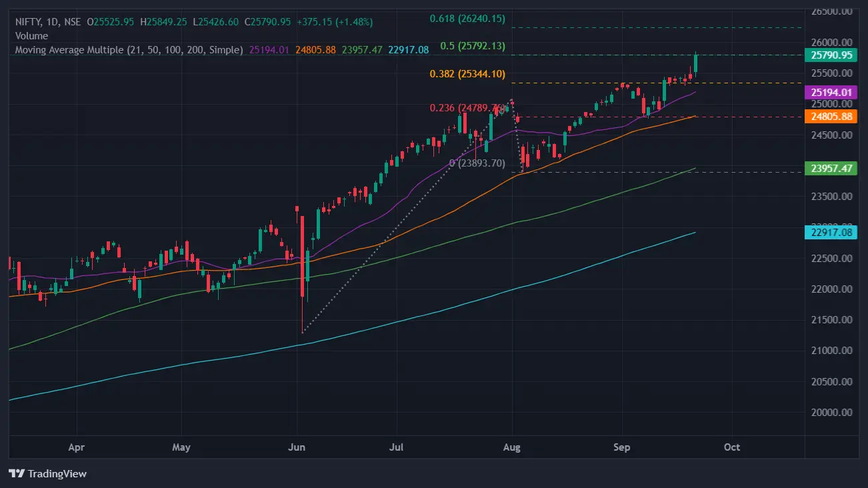The image size is (868, 488).
Task: Click the 21000.00 label on price axis
Action: [x=832, y=351]
